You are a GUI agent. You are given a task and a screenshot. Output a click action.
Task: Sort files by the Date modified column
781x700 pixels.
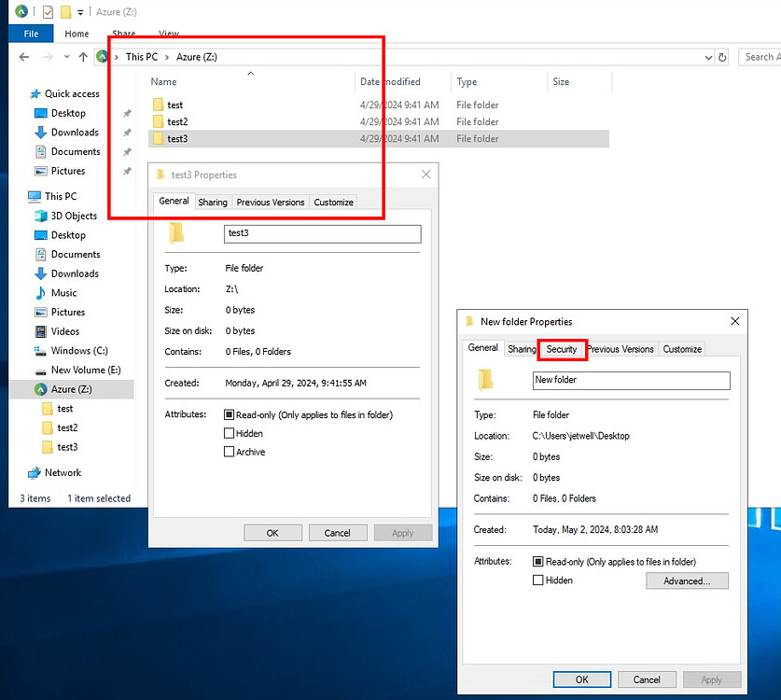(x=392, y=82)
